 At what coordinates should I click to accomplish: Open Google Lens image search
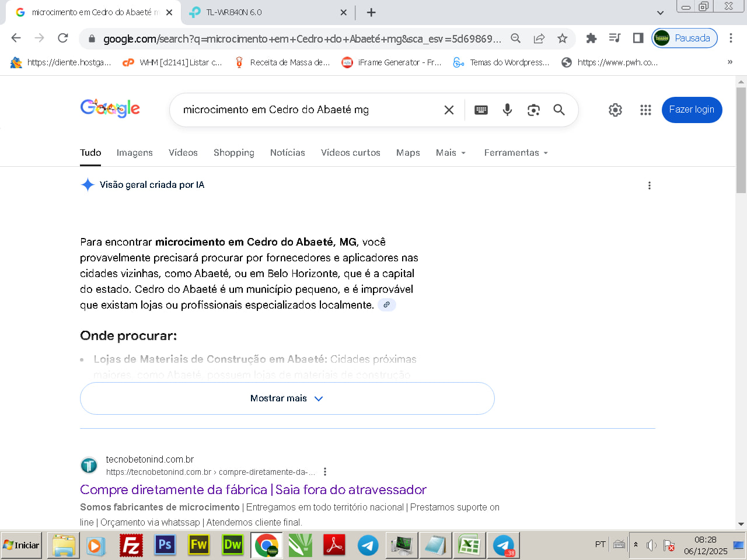pos(533,110)
